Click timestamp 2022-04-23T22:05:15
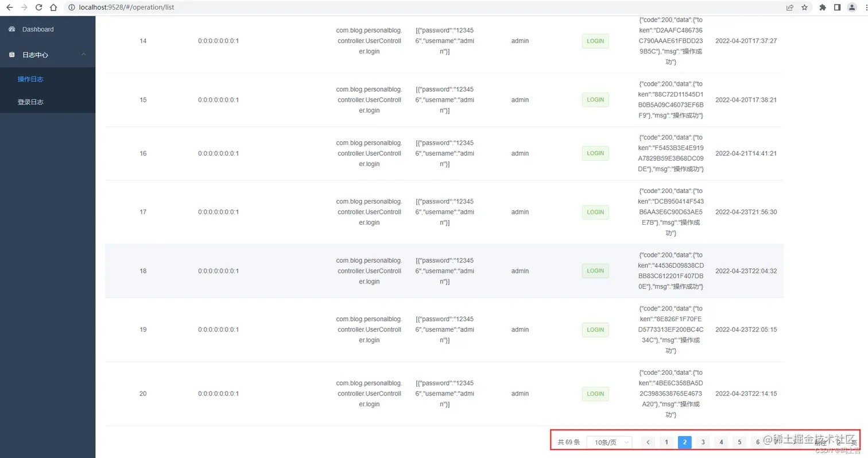This screenshot has width=868, height=458. tap(746, 330)
